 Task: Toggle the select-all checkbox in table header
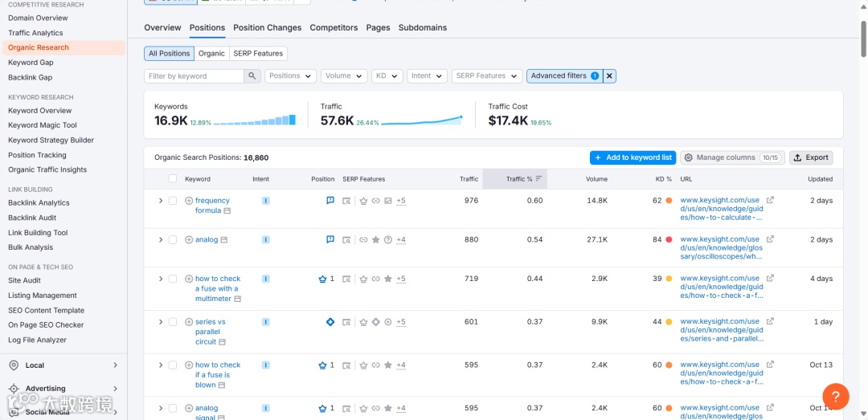[x=173, y=179]
